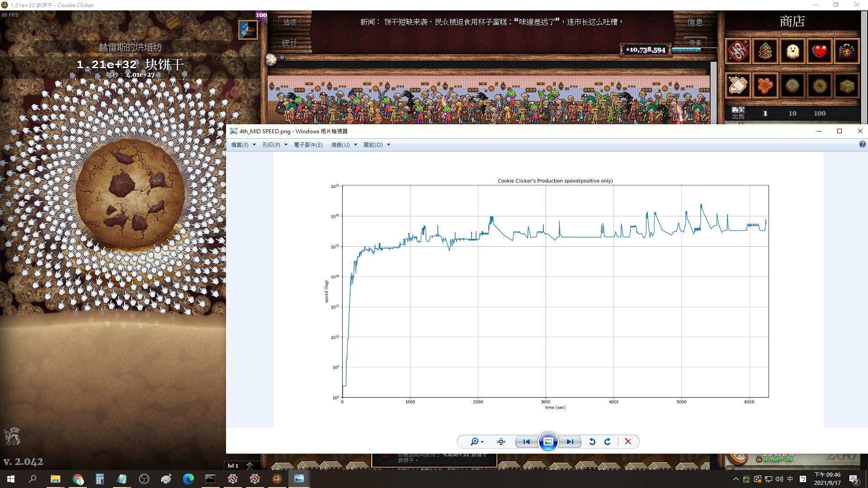
Task: Expand the 列印(P) print dropdown
Action: (x=274, y=145)
